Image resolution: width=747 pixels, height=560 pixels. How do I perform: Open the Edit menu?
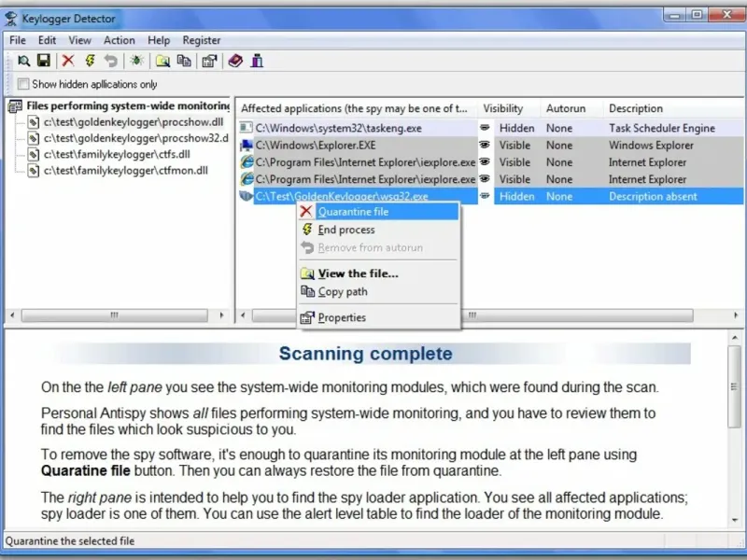(x=48, y=40)
